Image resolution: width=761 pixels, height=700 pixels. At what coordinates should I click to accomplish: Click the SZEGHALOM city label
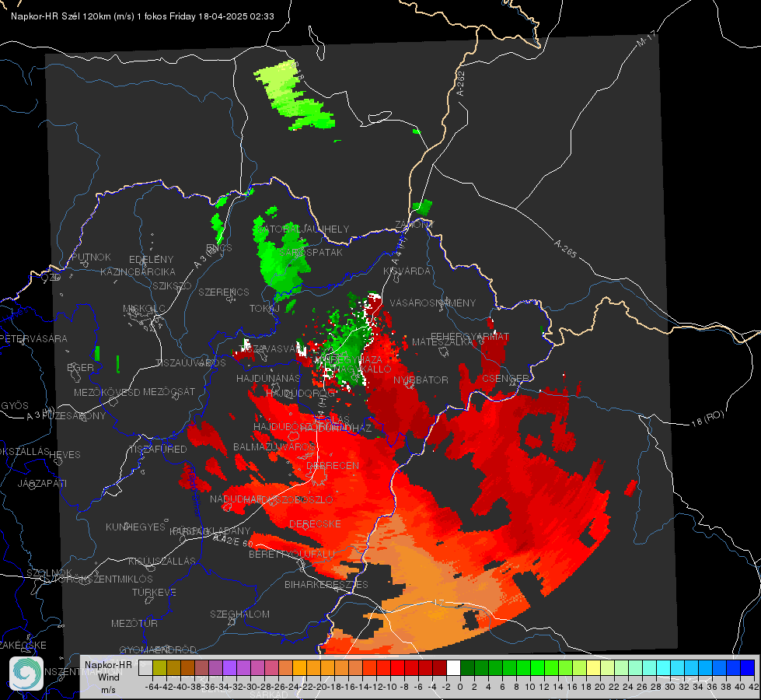pyautogui.click(x=239, y=614)
